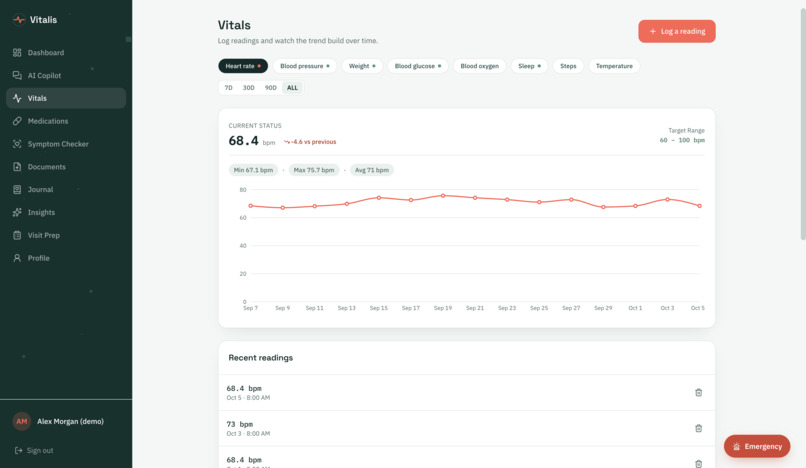Click the Oct 5 data point on chart
The width and height of the screenshot is (806, 468).
click(x=700, y=206)
